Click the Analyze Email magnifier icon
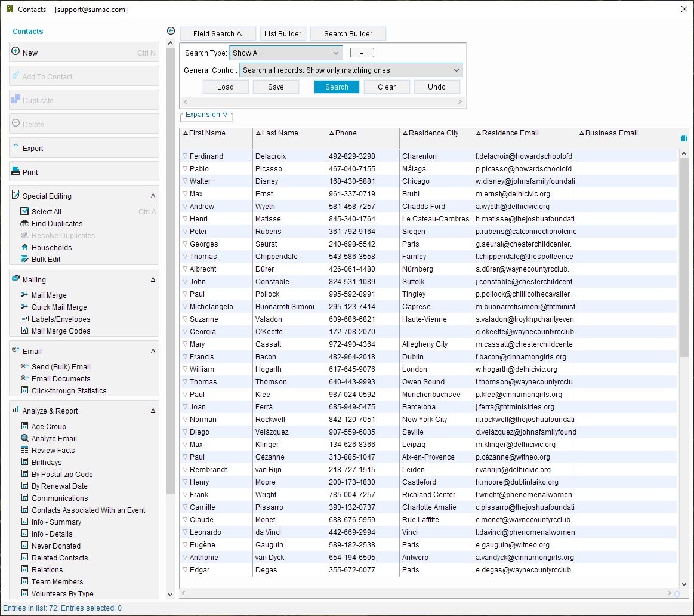 [25, 438]
